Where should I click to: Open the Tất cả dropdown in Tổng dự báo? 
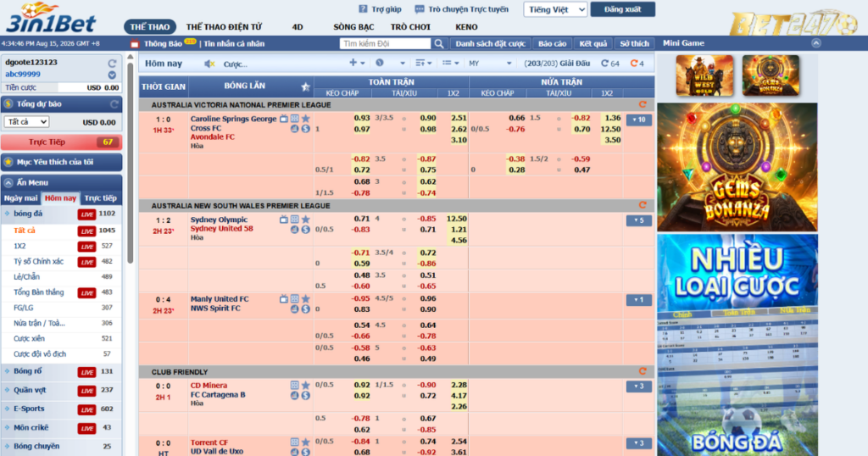coord(26,122)
